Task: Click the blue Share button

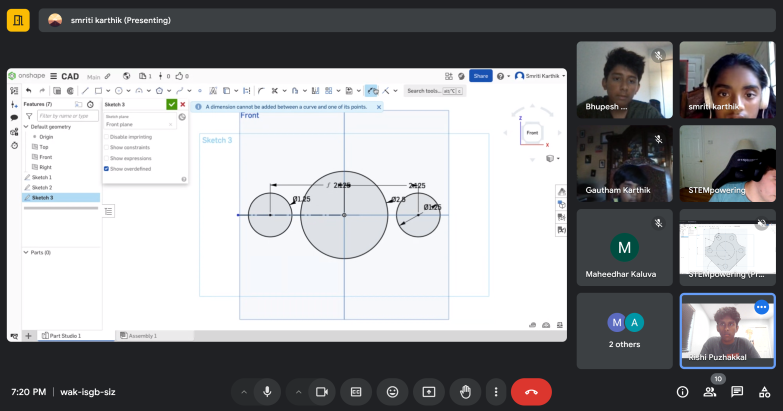Action: tap(480, 76)
